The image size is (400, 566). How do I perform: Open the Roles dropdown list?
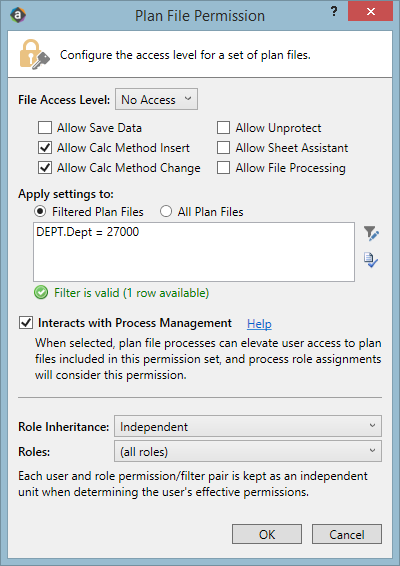click(x=248, y=451)
